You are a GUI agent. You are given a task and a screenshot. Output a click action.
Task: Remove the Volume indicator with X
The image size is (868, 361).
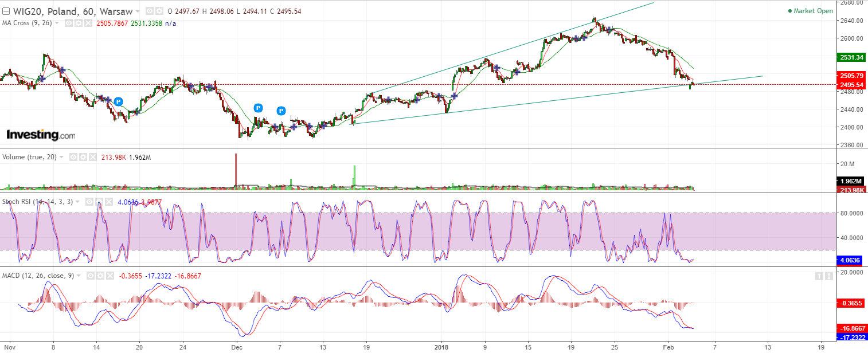coord(92,157)
